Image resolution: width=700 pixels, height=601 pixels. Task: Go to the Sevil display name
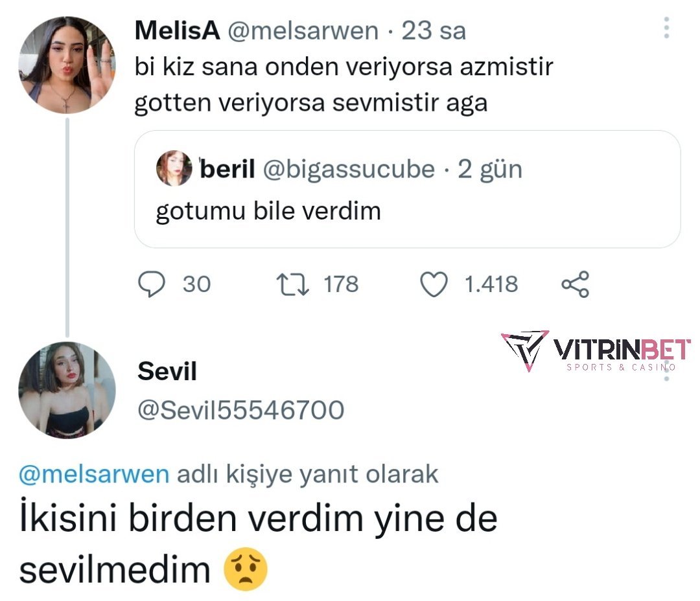coord(167,372)
